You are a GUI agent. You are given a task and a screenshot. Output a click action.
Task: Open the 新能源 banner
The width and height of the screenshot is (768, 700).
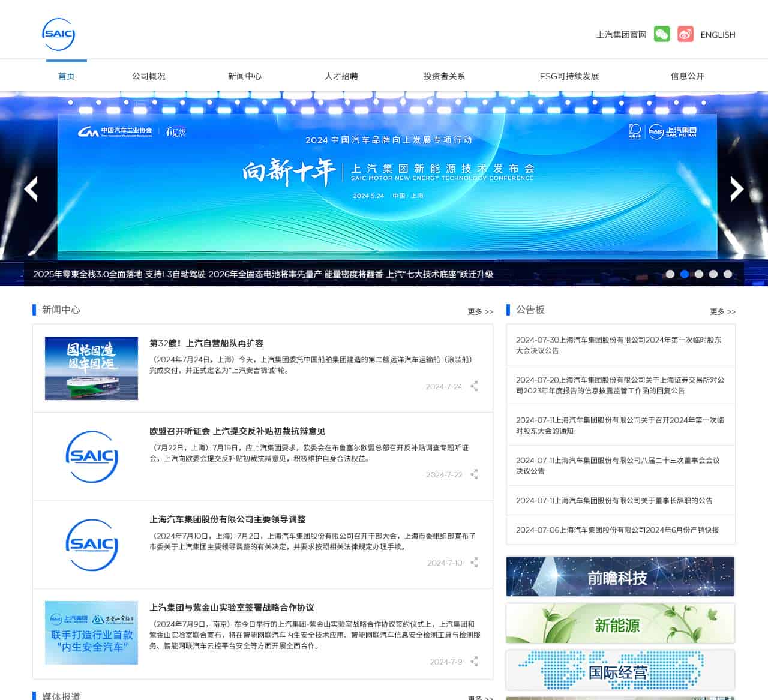click(620, 623)
